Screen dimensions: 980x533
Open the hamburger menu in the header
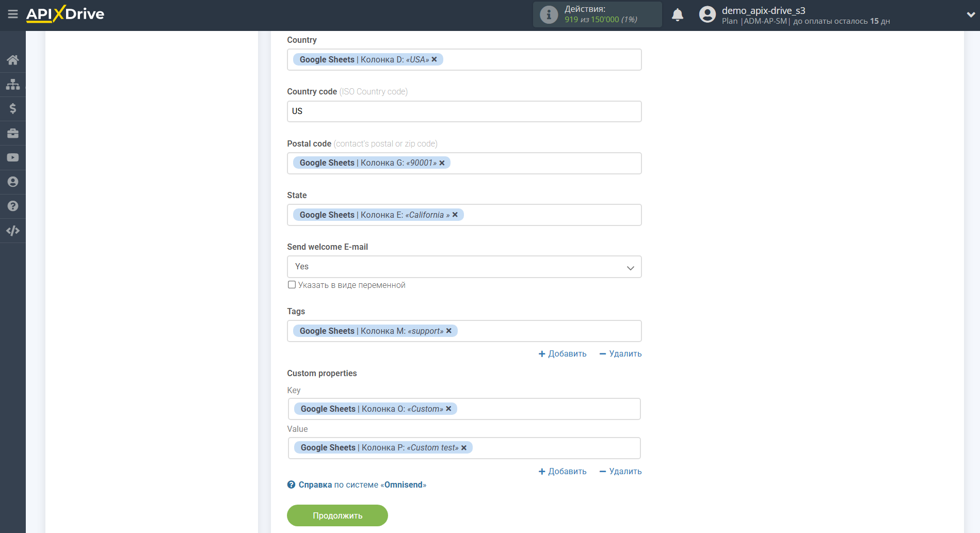[12, 14]
